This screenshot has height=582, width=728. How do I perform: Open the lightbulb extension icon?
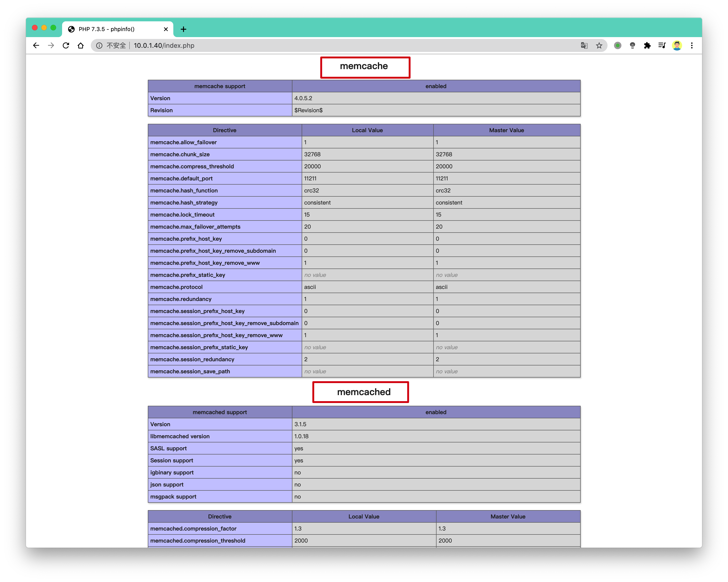point(633,45)
